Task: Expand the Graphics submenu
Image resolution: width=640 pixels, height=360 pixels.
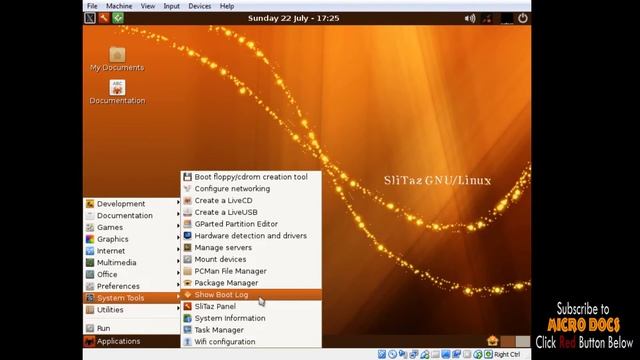Action: [131, 239]
